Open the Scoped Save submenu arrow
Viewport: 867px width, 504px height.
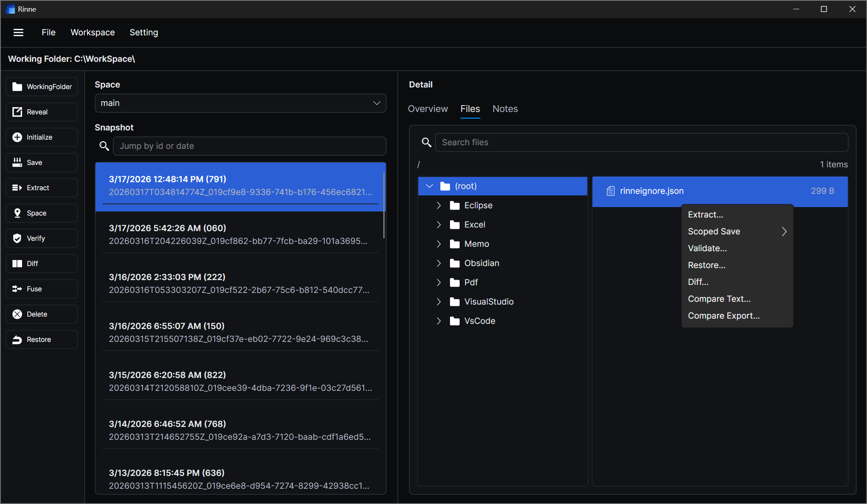[784, 231]
